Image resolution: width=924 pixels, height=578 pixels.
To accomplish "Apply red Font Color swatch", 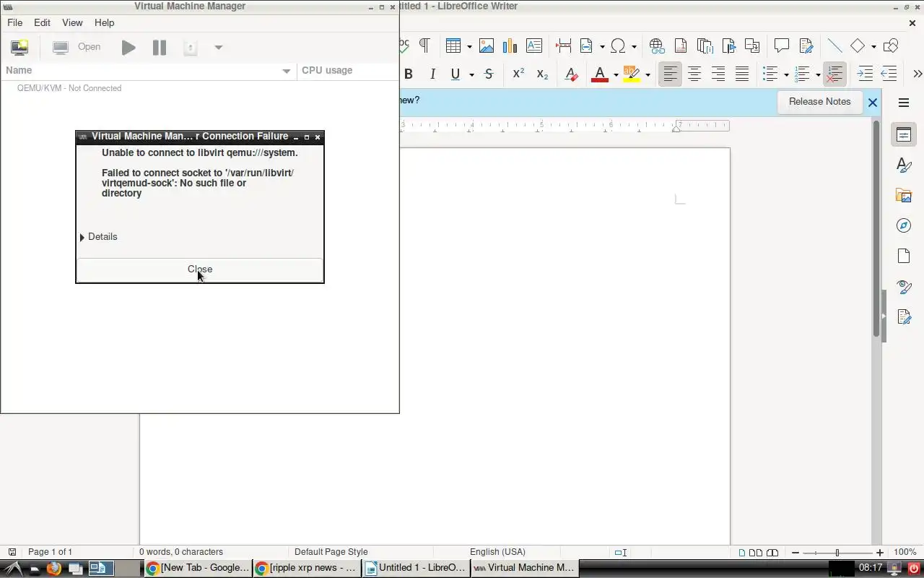I will (600, 74).
